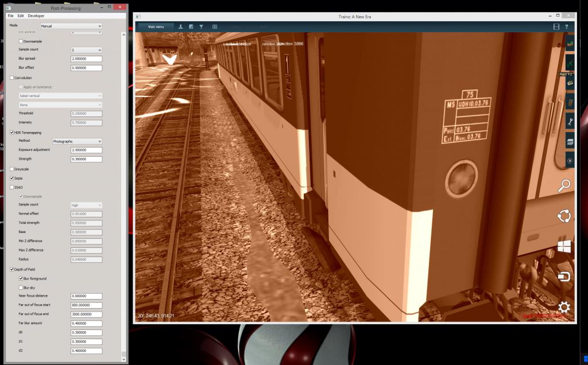
Task: Click the Far blur amount field
Action: coord(86,324)
